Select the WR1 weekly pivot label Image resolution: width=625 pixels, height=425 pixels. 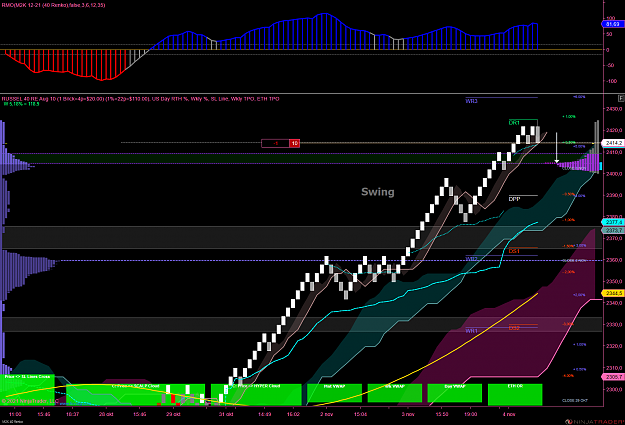coord(471,331)
